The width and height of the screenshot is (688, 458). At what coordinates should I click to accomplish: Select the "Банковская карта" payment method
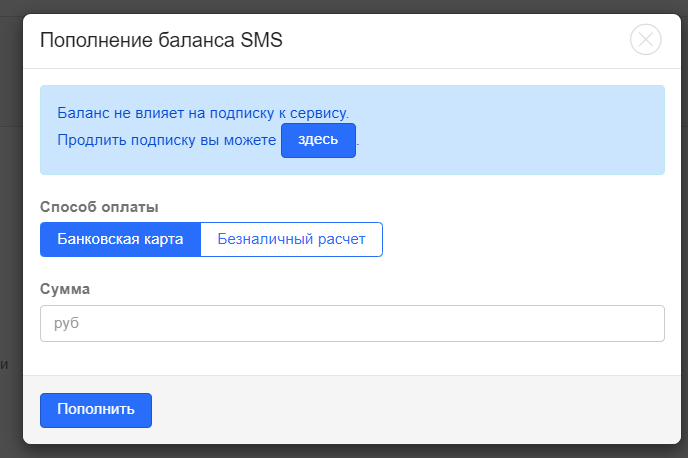120,240
